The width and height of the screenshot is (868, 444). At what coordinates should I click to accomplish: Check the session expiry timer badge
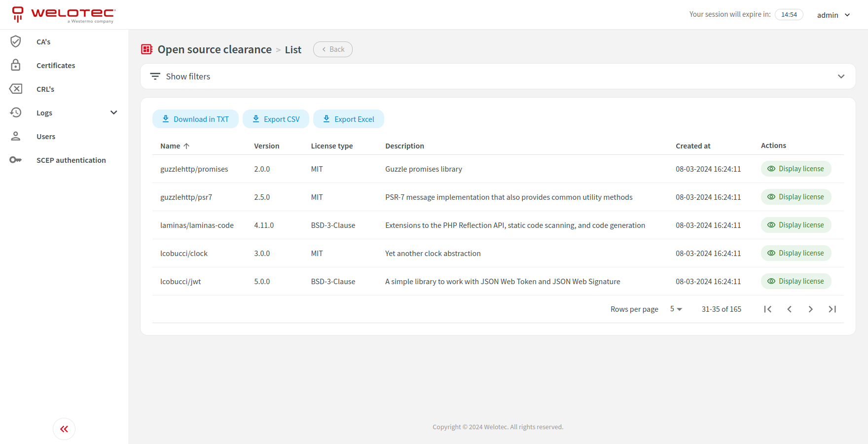789,14
